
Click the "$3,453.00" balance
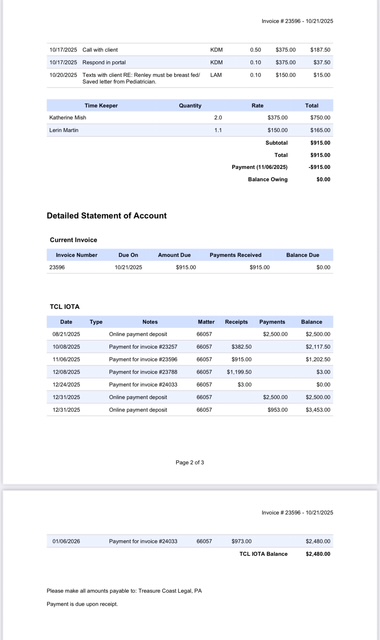pyautogui.click(x=318, y=410)
